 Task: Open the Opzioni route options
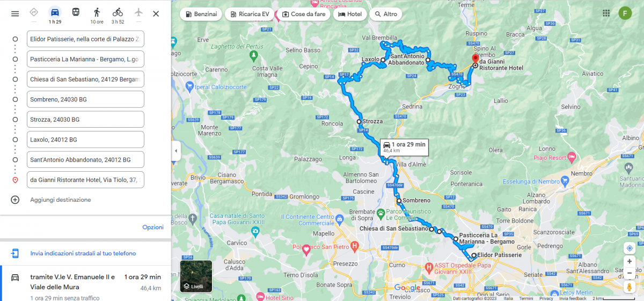[153, 227]
